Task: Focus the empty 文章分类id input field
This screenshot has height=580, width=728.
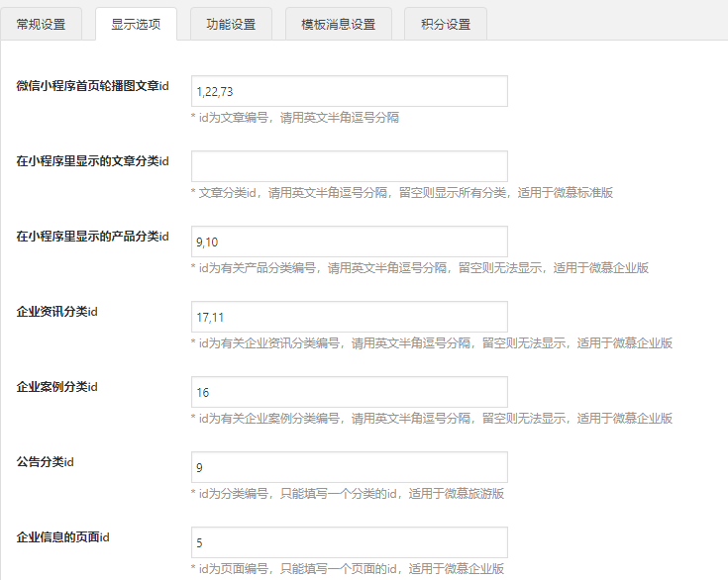Action: coord(349,166)
